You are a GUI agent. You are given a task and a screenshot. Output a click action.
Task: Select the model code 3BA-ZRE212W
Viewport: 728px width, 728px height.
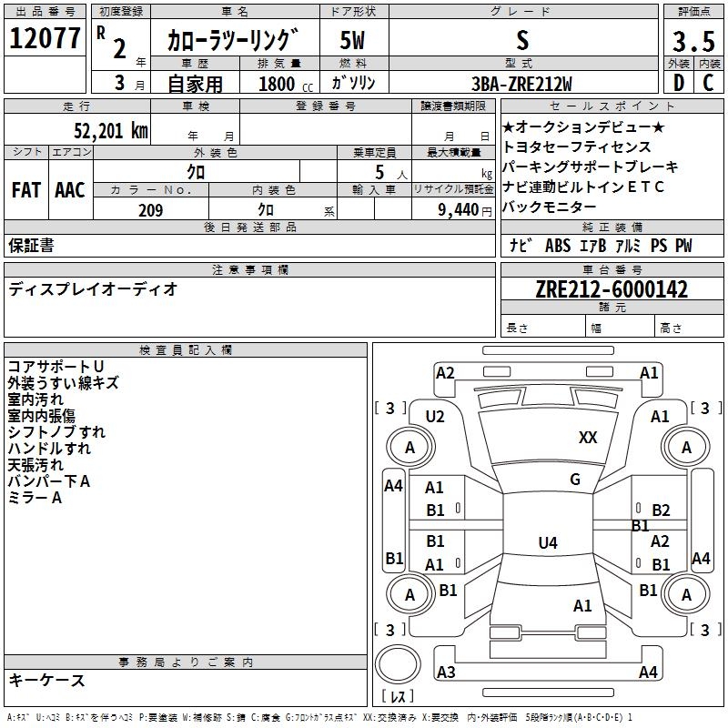point(521,84)
